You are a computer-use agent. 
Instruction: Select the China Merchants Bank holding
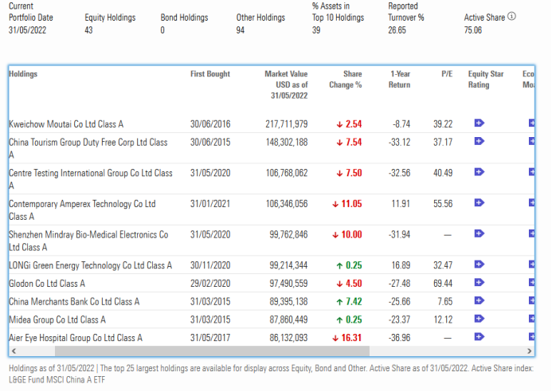(74, 302)
